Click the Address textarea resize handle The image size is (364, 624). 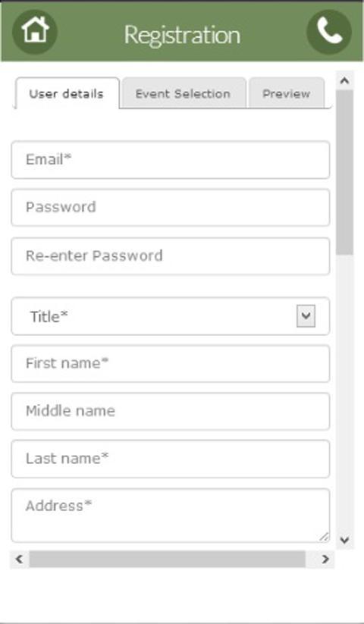[325, 537]
